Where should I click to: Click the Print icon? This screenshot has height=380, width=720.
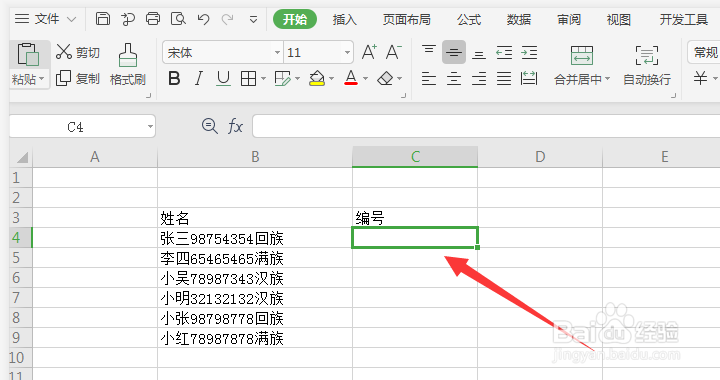(x=152, y=19)
